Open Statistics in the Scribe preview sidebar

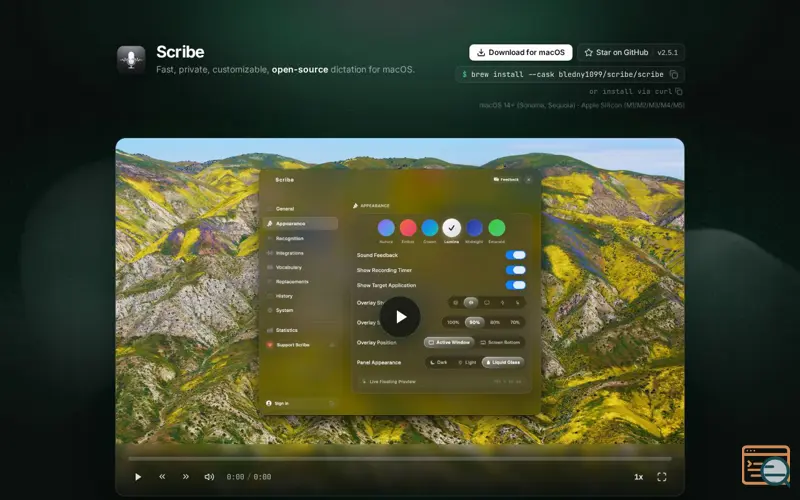point(286,330)
